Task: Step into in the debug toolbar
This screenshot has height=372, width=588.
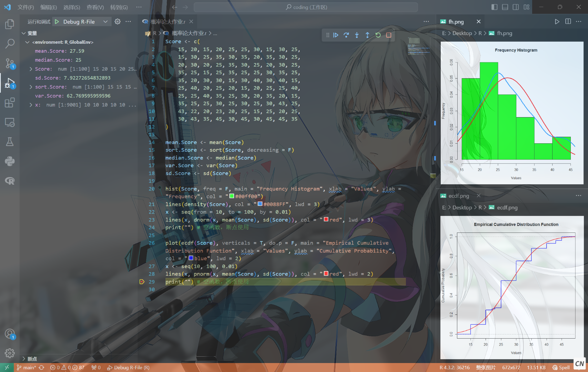Action: click(357, 35)
